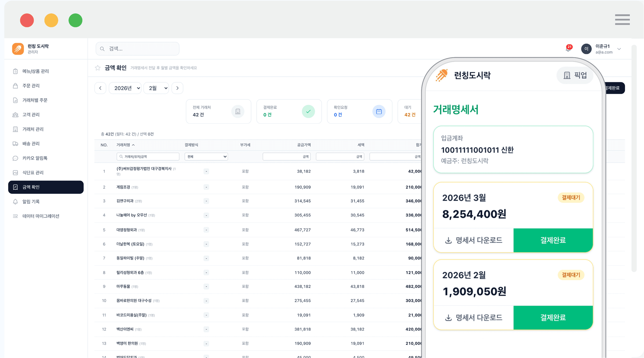Click the user avatar 이

586,49
